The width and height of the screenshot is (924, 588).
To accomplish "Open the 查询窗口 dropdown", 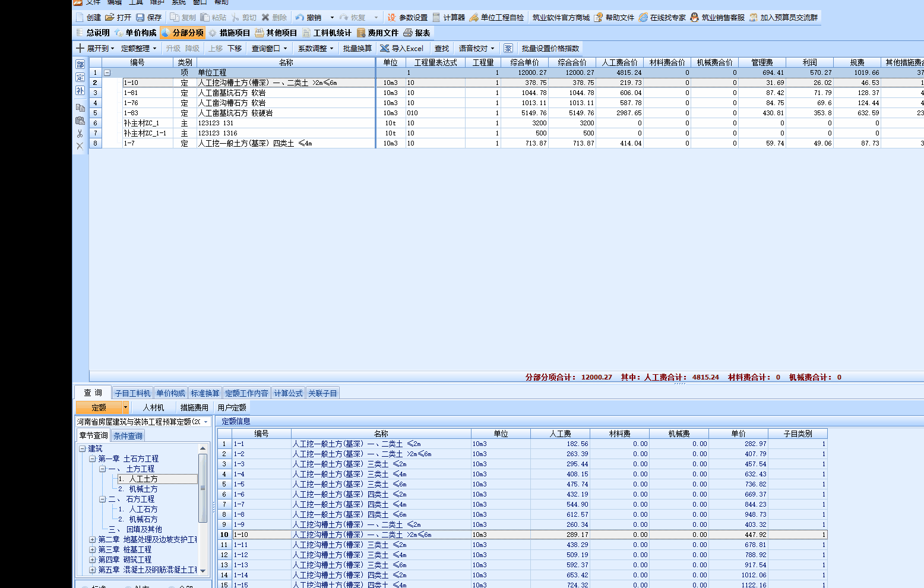I will tap(285, 49).
